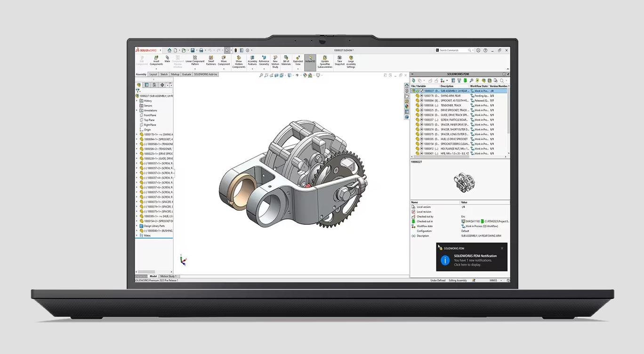Switch to the Evaluate ribbon tab
Image resolution: width=644 pixels, height=354 pixels.
click(x=187, y=74)
